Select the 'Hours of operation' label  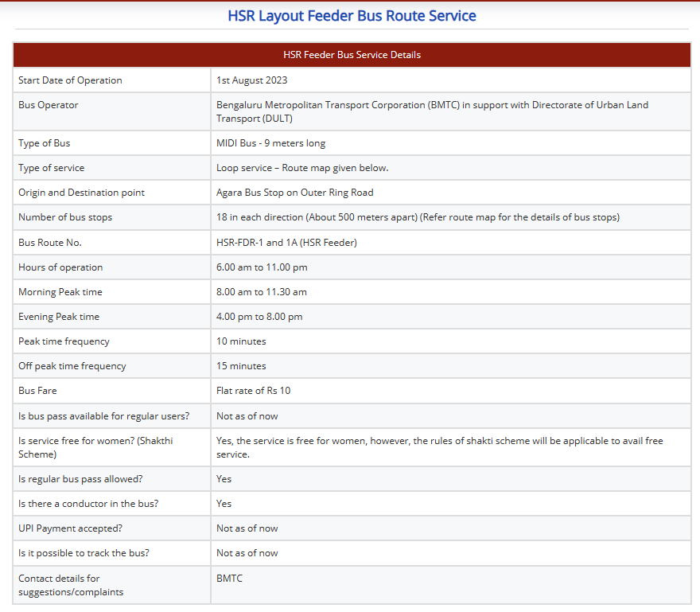[x=60, y=267]
